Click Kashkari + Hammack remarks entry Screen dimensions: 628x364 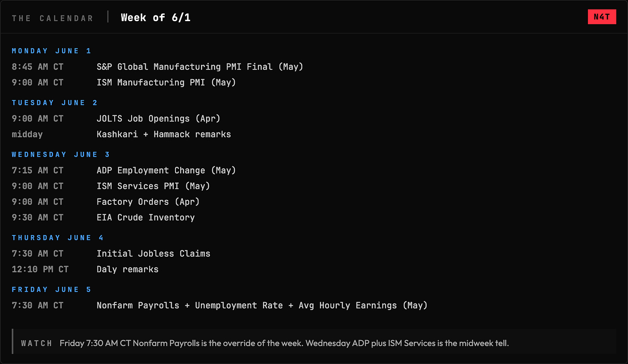(x=164, y=134)
